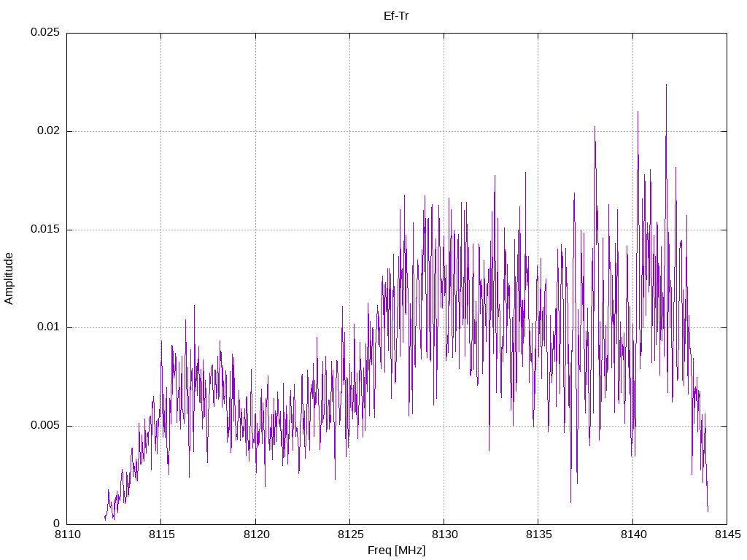747x560 pixels.
Task: Click the x-axis tick label 8120
Action: [x=256, y=534]
